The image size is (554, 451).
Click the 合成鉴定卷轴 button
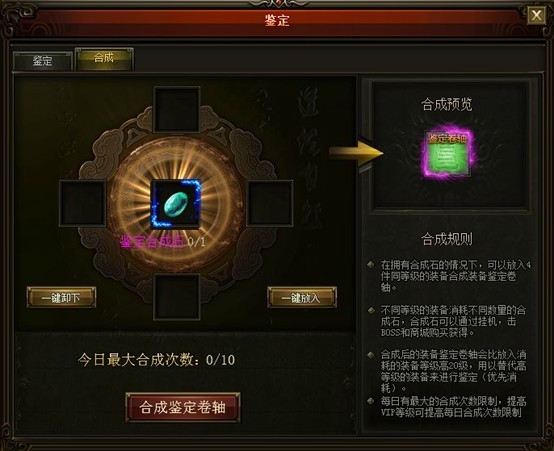coord(183,407)
